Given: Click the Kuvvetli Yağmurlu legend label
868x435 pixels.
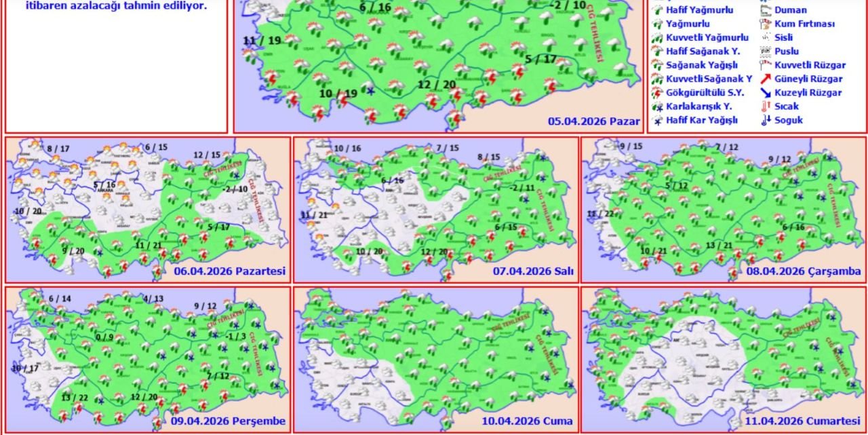Looking at the screenshot, I should click(707, 38).
